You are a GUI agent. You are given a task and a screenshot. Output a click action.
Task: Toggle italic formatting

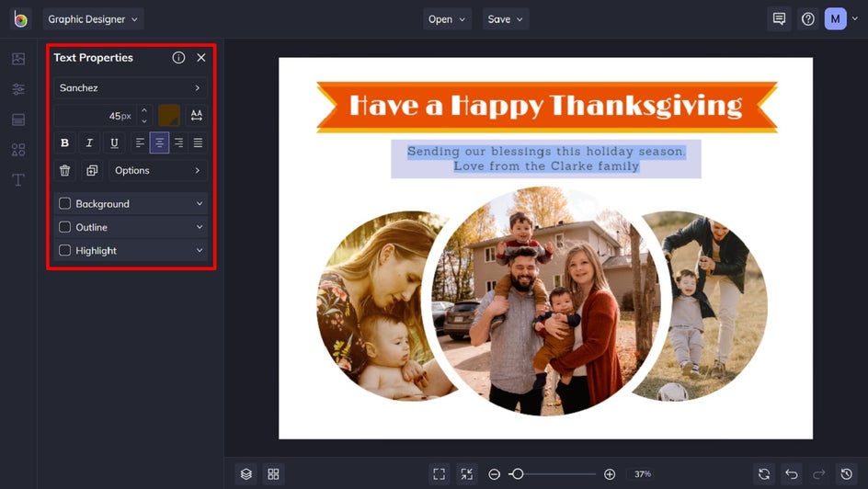click(x=89, y=142)
